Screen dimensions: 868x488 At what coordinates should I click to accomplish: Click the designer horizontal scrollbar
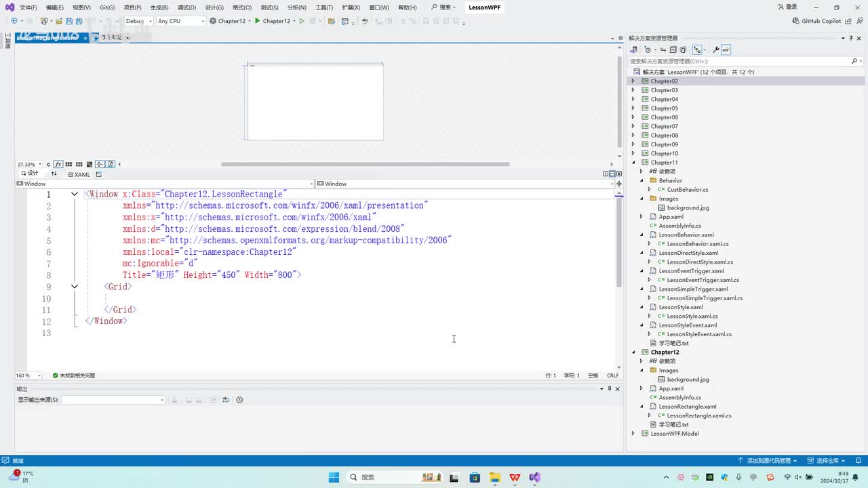[x=365, y=164]
